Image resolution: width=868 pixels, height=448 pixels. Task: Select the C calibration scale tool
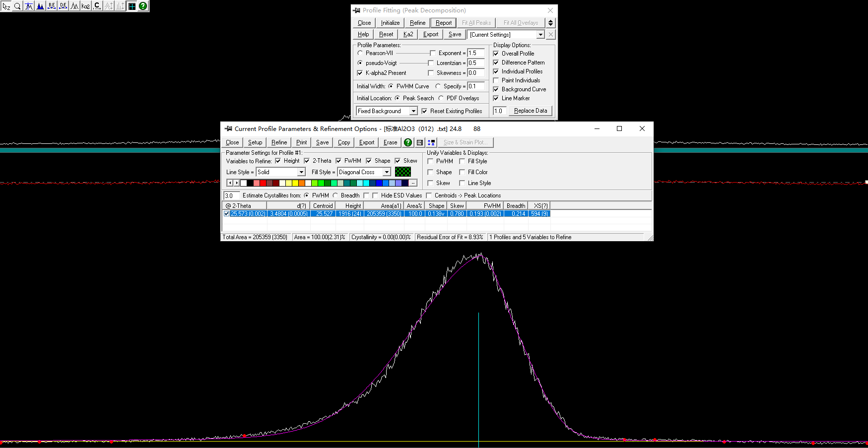tap(97, 6)
